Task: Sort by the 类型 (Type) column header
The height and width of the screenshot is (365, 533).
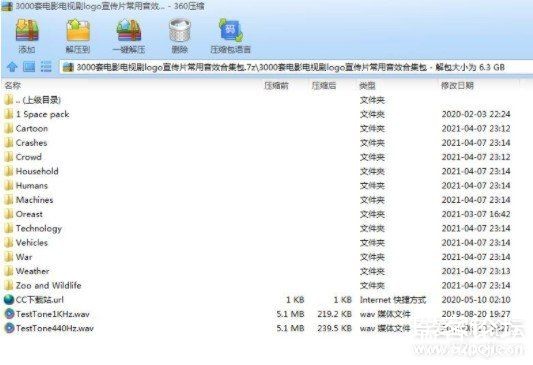Action: (x=367, y=85)
